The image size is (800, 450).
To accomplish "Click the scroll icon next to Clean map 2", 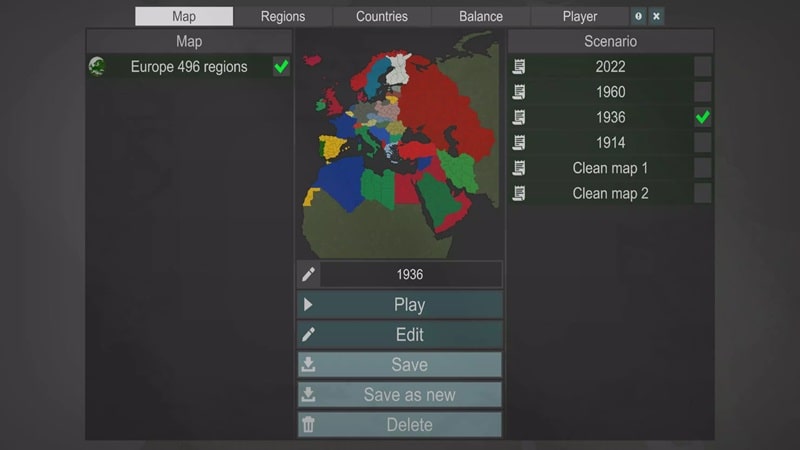I will click(519, 193).
